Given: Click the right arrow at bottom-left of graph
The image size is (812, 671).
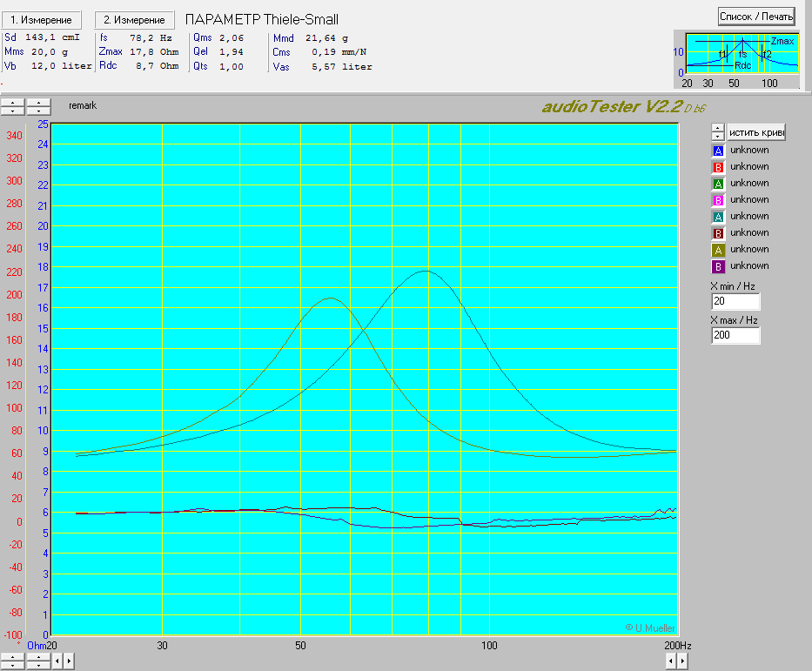Looking at the screenshot, I should [69, 661].
